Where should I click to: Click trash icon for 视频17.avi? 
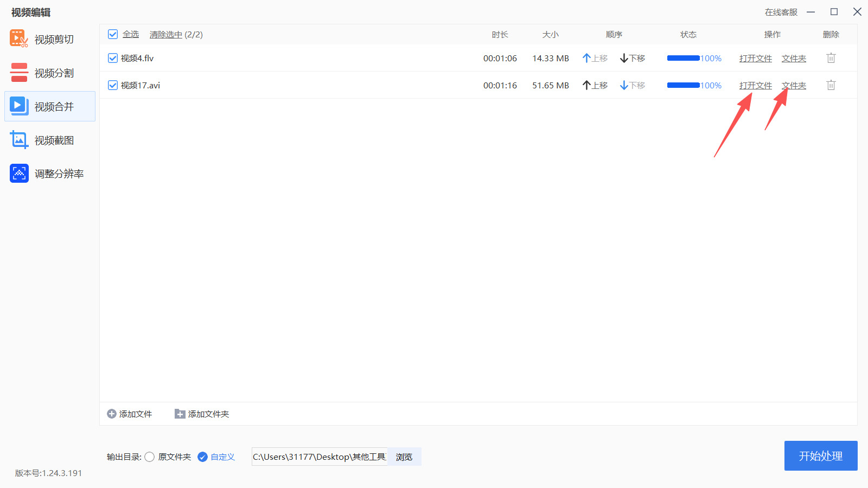pos(831,85)
